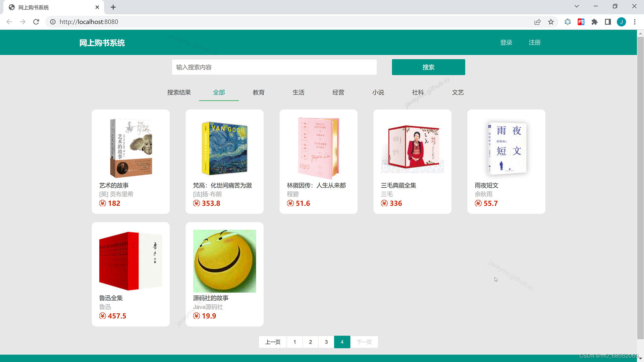The height and width of the screenshot is (362, 644).
Task: Go to previous page with 上一页
Action: click(x=273, y=342)
